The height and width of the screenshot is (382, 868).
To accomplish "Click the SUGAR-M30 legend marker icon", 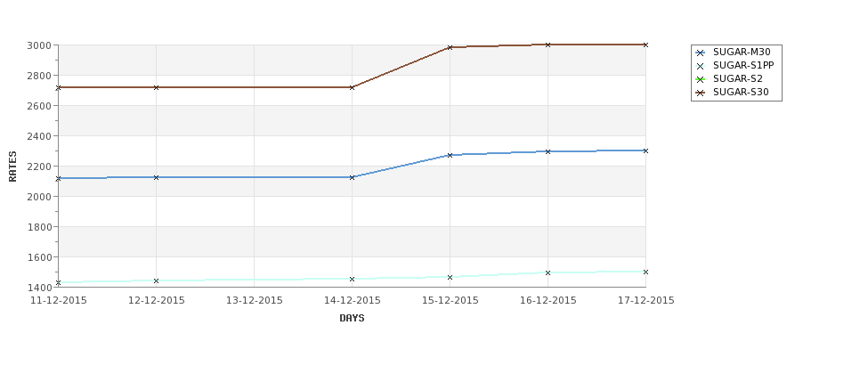I will point(701,53).
